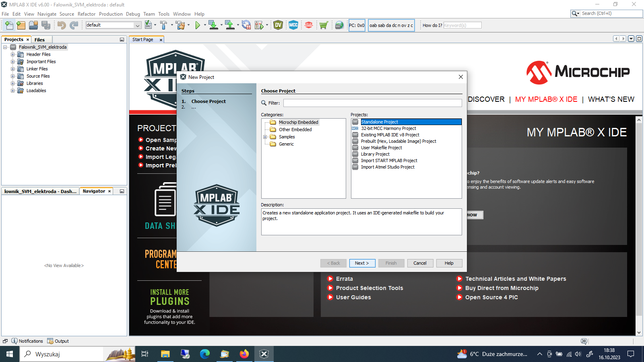This screenshot has height=362, width=644.
Task: Click the WHAT'S NEW heading link
Action: [611, 99]
